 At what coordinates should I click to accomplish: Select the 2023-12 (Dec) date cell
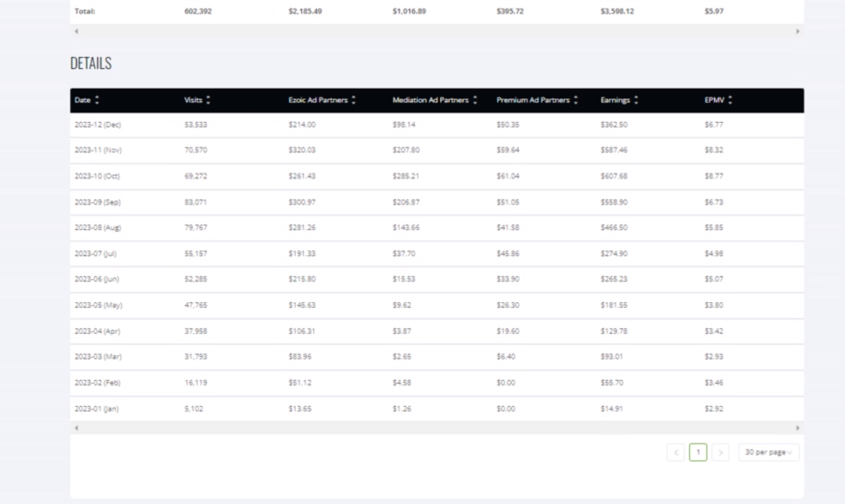tap(98, 125)
